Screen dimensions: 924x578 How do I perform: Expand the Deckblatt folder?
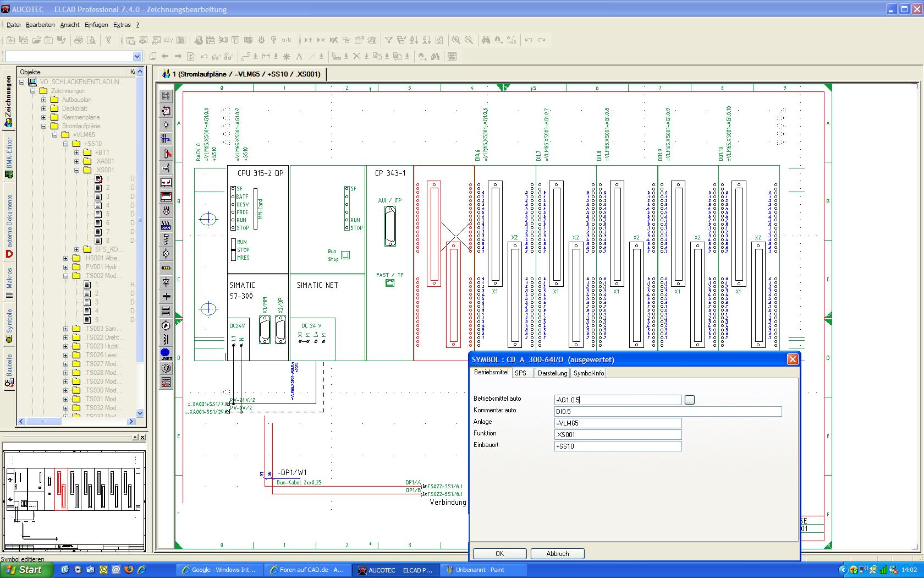[x=44, y=108]
